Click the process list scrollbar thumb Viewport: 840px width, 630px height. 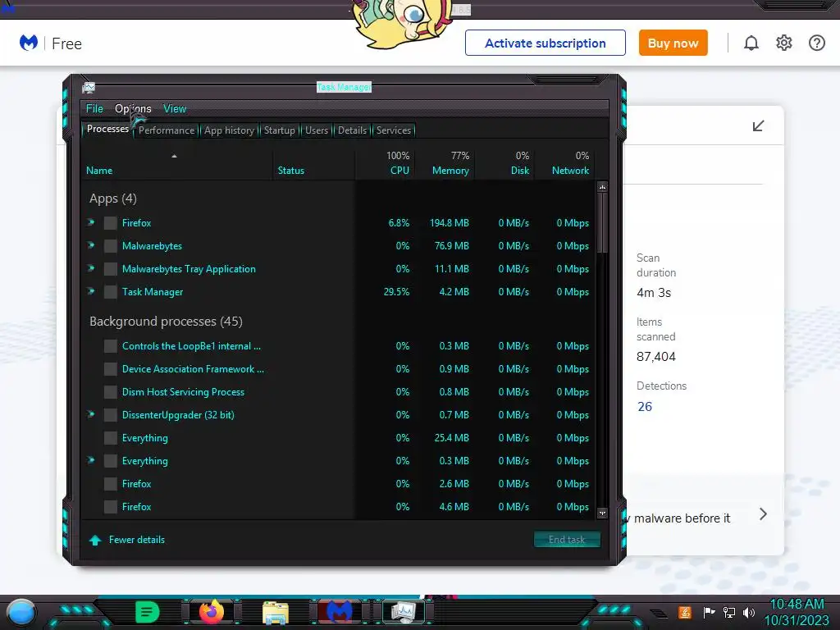(603, 222)
